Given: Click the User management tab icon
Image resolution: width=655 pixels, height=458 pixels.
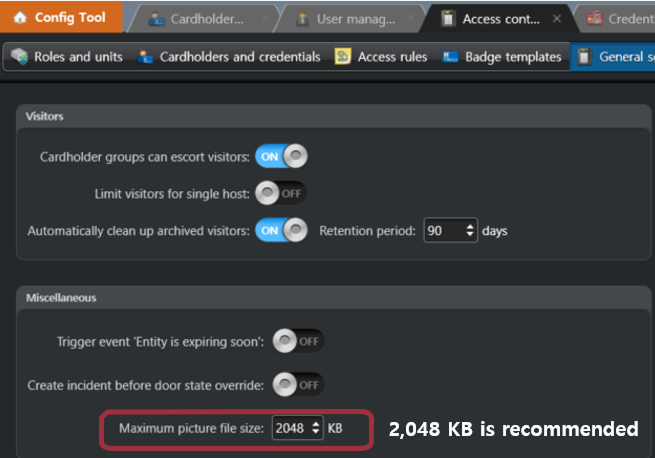Looking at the screenshot, I should coord(301,19).
